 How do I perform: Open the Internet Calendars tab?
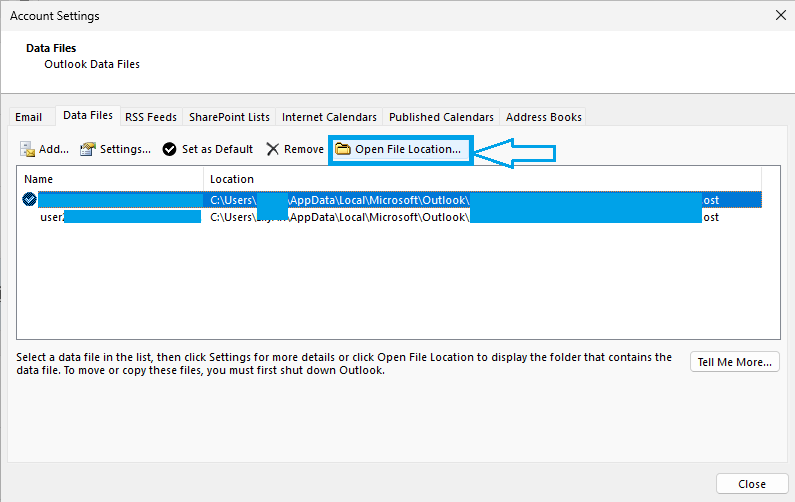coord(329,117)
